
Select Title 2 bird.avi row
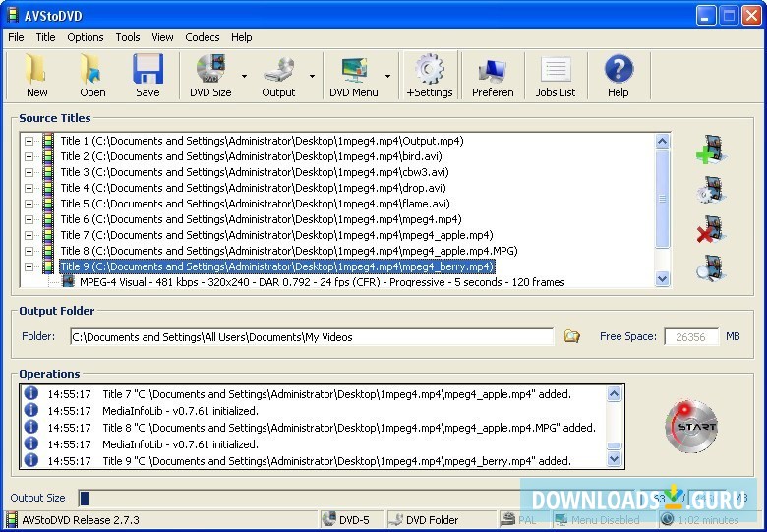(251, 156)
